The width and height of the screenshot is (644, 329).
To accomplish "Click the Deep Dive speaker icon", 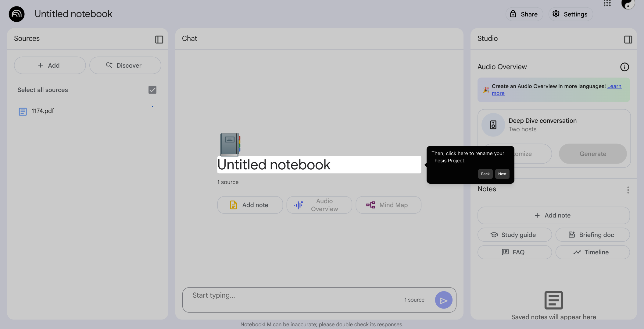I will [x=493, y=125].
